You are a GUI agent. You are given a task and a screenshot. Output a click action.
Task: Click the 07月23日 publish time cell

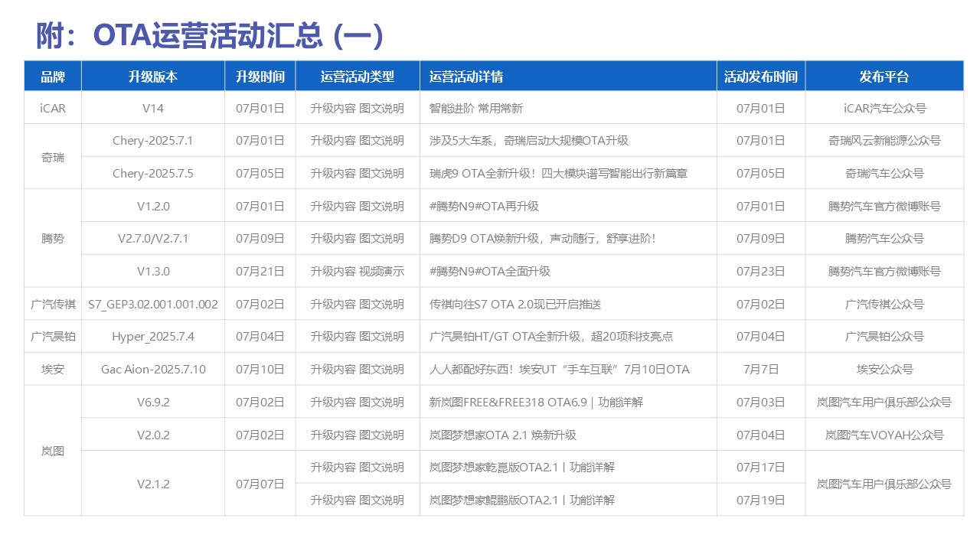(x=761, y=271)
